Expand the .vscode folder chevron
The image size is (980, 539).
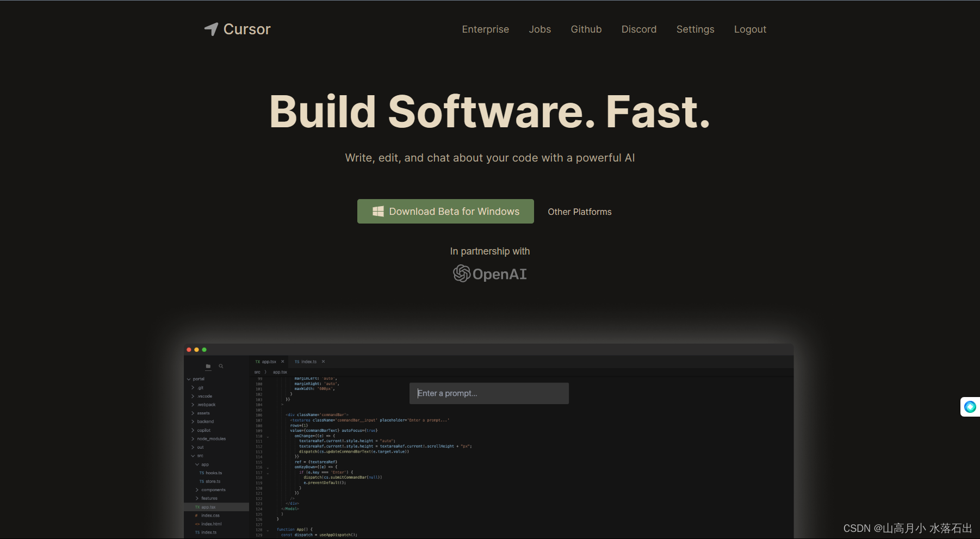click(x=193, y=396)
